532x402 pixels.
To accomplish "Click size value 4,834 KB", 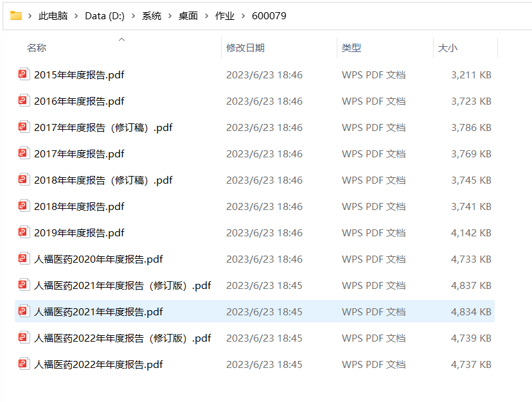I will pyautogui.click(x=471, y=311).
